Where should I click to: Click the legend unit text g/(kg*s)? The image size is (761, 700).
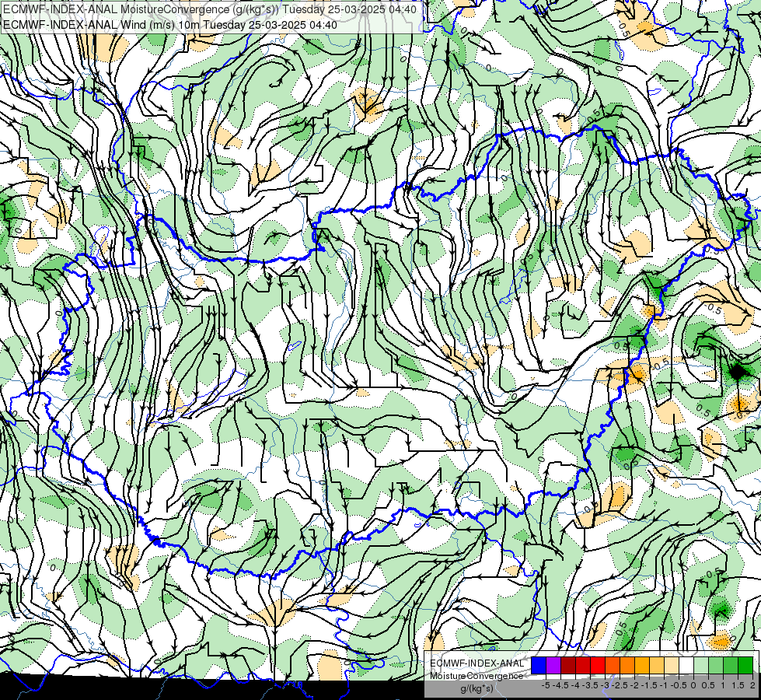[476, 688]
